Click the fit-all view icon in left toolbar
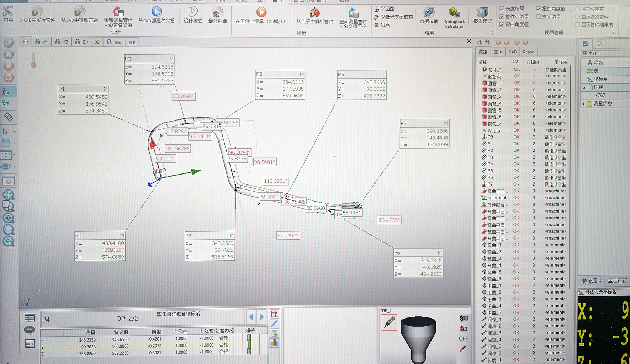 [8, 194]
